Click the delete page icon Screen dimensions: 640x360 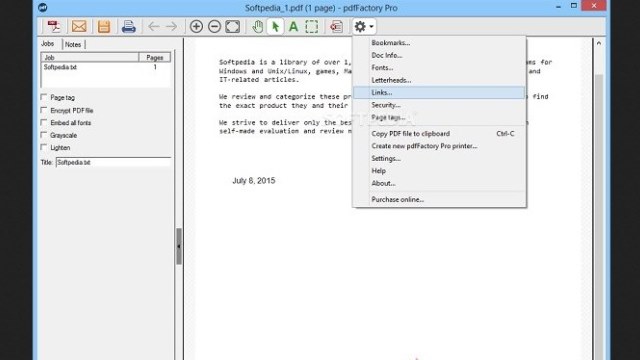click(336, 27)
